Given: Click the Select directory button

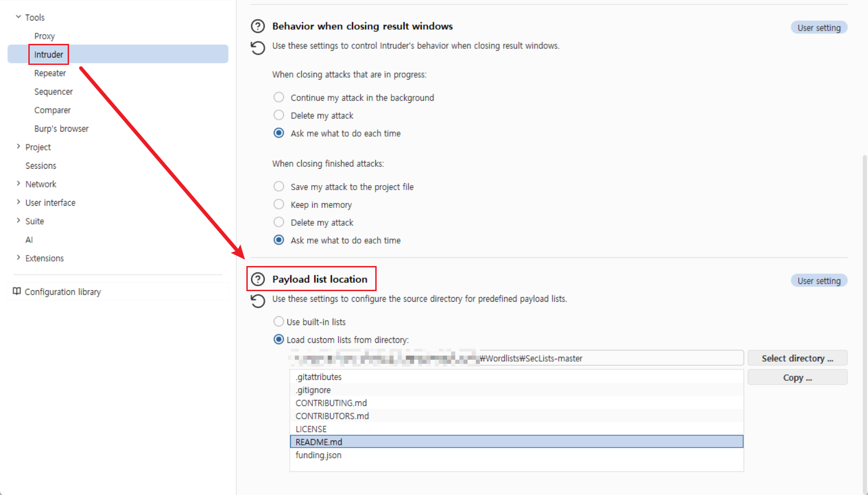Looking at the screenshot, I should (x=797, y=358).
